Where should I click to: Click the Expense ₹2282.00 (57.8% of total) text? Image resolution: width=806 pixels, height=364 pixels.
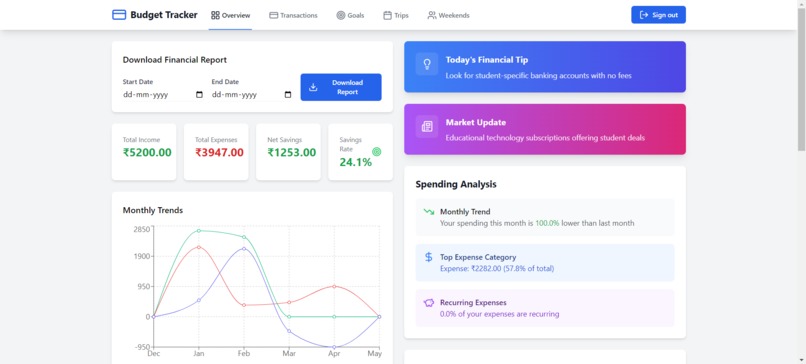pos(497,268)
